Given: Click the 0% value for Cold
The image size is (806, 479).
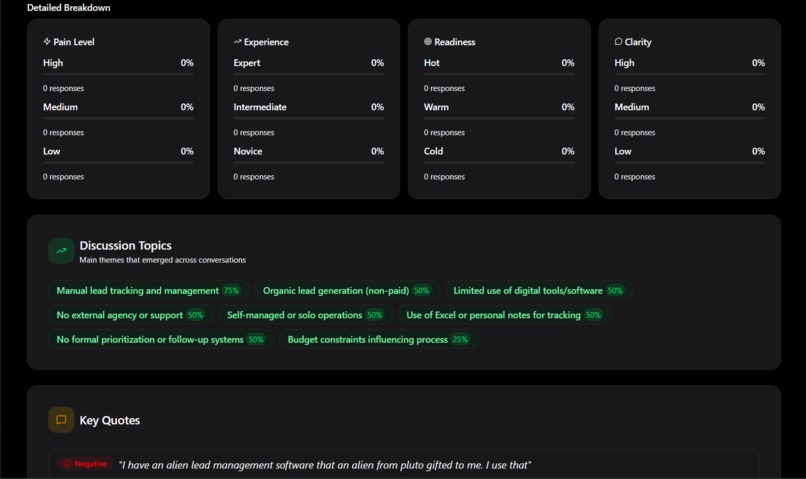Looking at the screenshot, I should 568,151.
